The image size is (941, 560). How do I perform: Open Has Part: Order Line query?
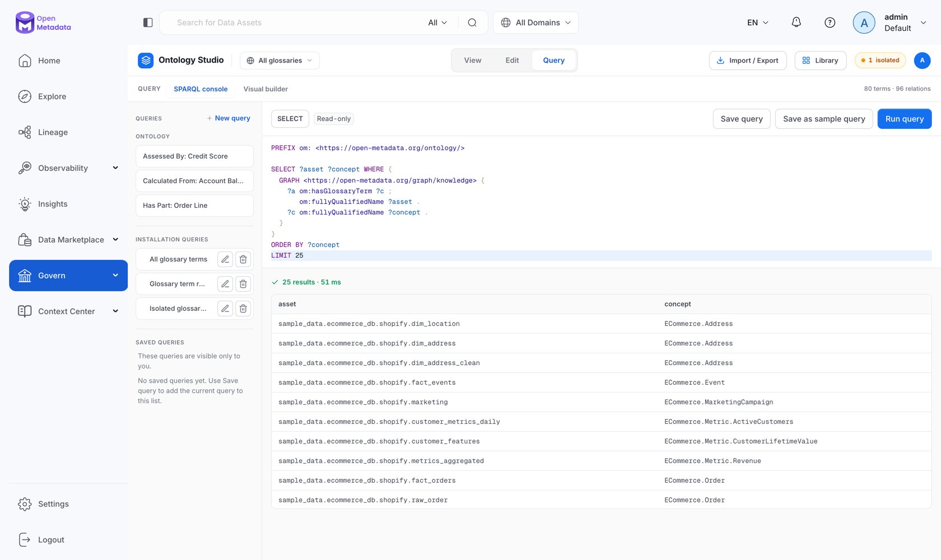click(194, 206)
